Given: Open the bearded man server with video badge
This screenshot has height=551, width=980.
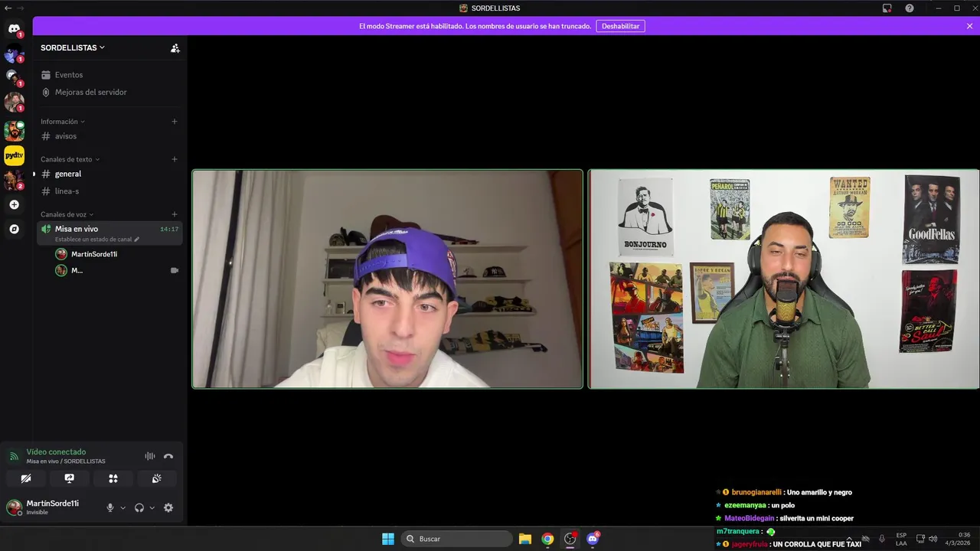Looking at the screenshot, I should [14, 131].
